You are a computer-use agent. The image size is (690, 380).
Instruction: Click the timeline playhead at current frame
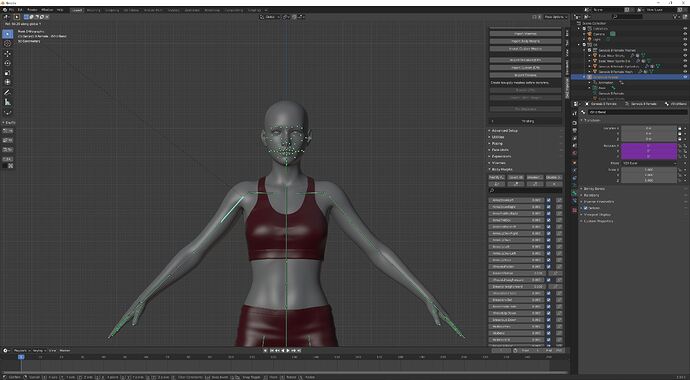[x=21, y=357]
